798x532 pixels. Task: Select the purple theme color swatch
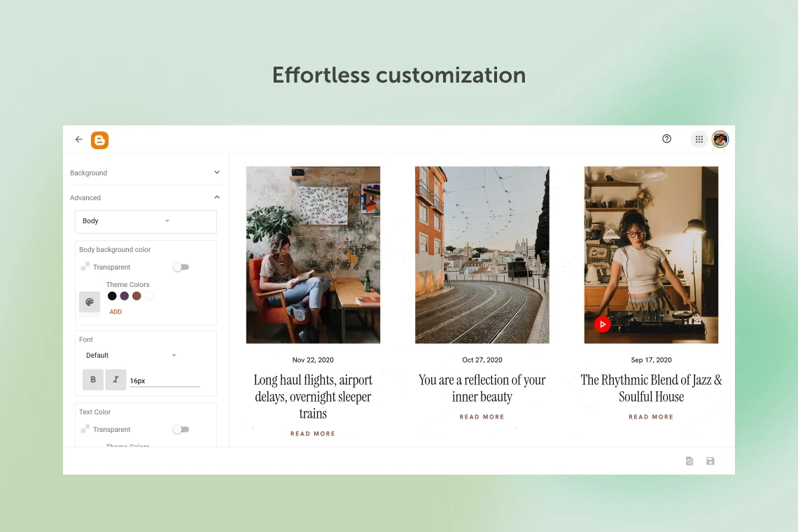click(x=124, y=296)
